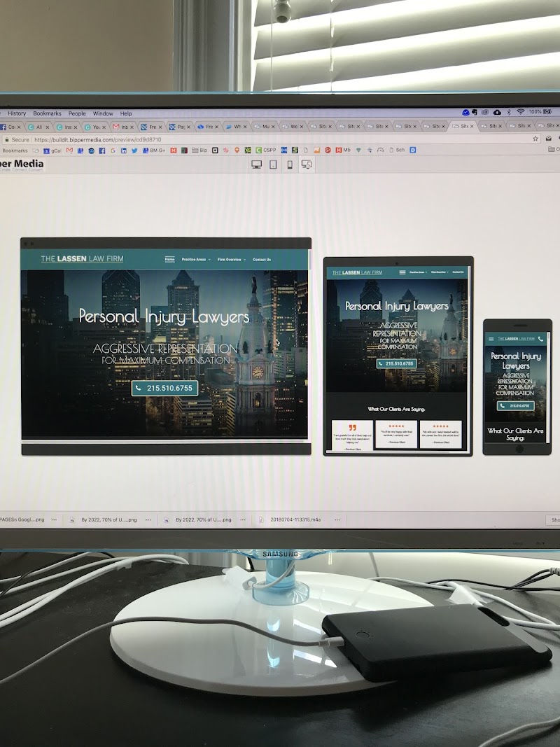Open the hamburger menu in mobile preview
Viewport: 560px width, 747px height.
492,339
